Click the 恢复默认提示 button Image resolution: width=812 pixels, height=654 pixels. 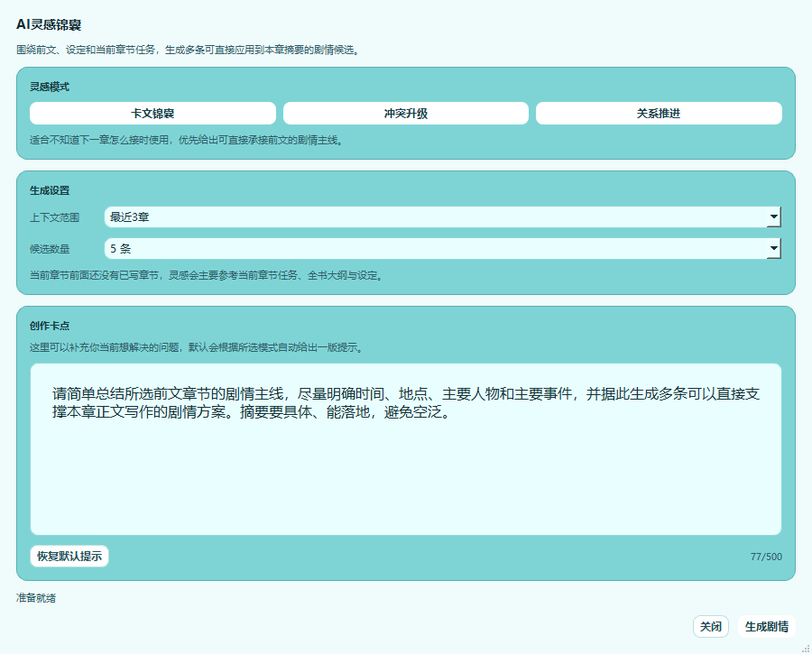pyautogui.click(x=69, y=557)
